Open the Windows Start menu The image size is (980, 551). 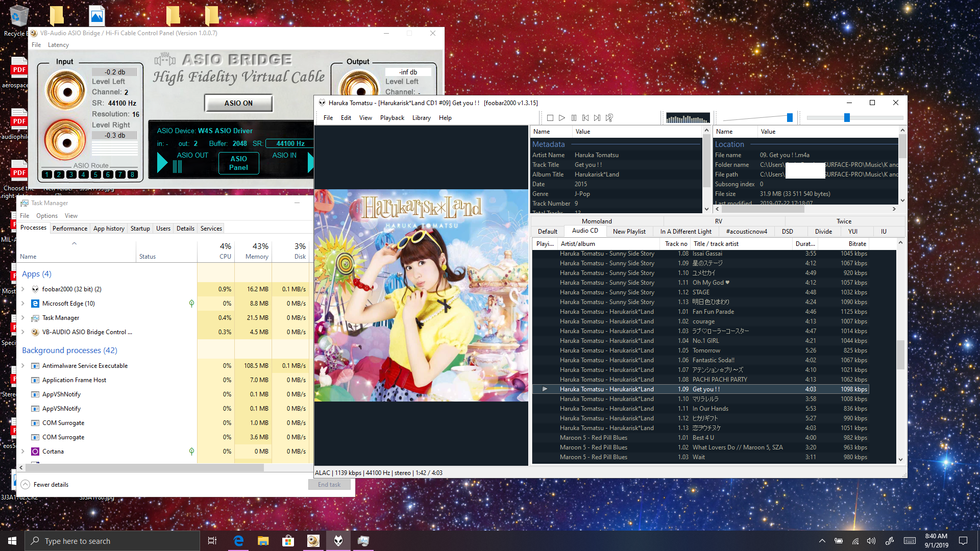click(x=12, y=541)
